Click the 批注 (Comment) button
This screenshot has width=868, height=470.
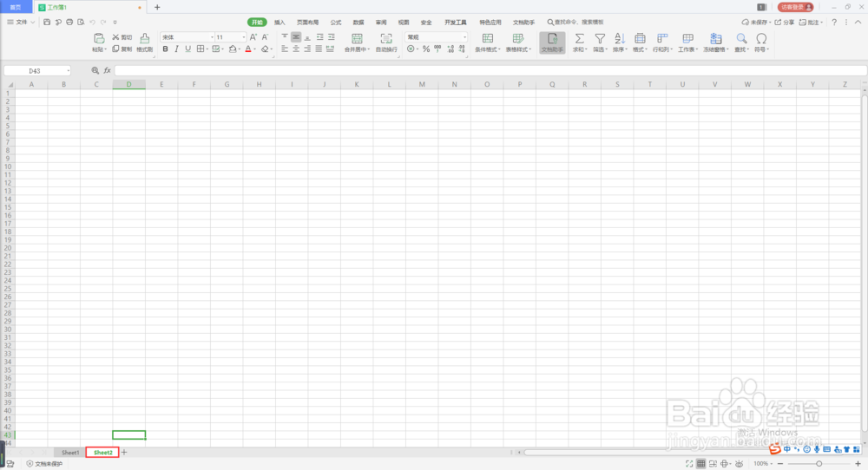[x=811, y=23]
